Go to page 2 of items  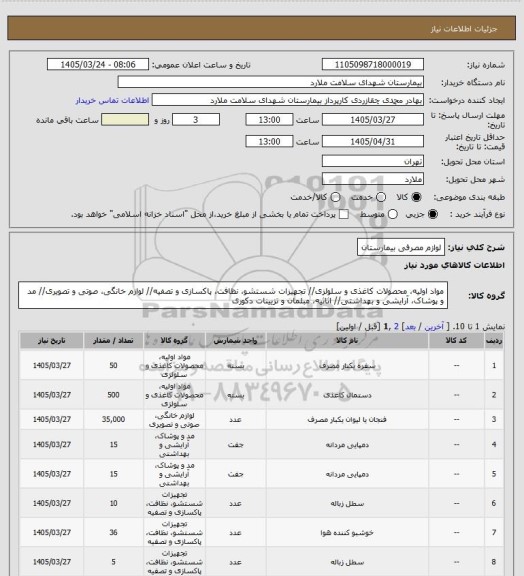(396, 327)
